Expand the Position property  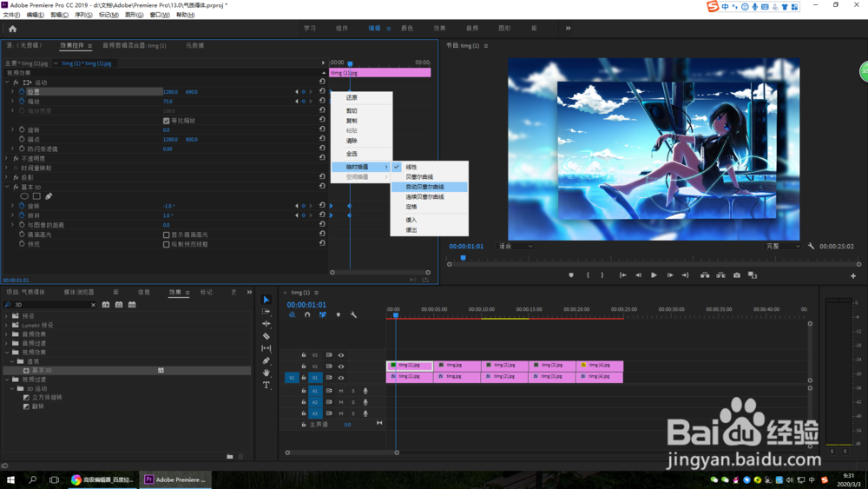tap(13, 91)
